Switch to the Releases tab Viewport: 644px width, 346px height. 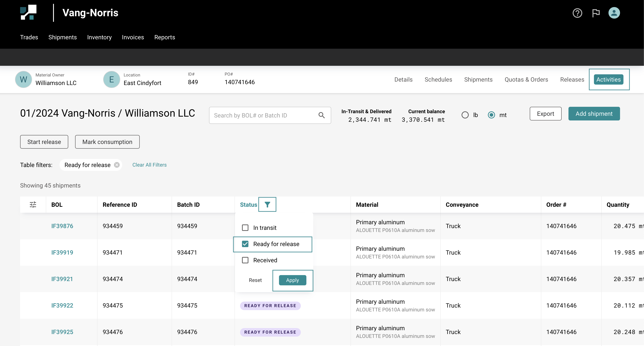[x=572, y=79]
